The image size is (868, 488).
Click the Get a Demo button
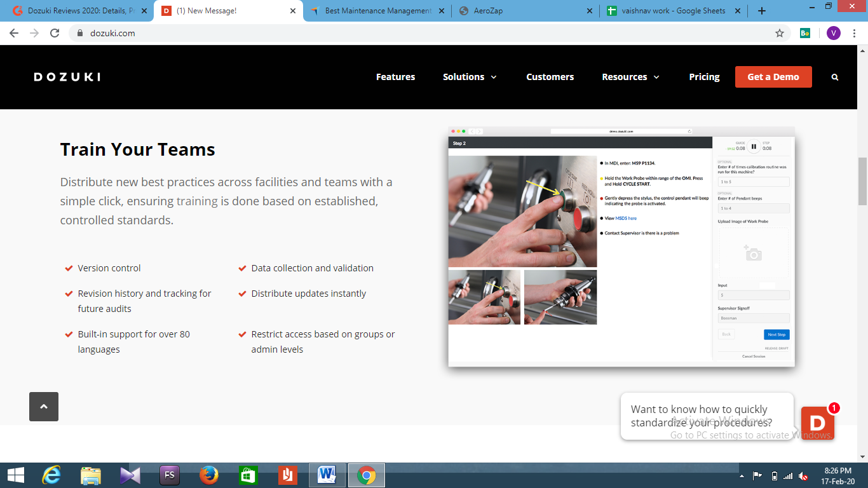pos(773,77)
